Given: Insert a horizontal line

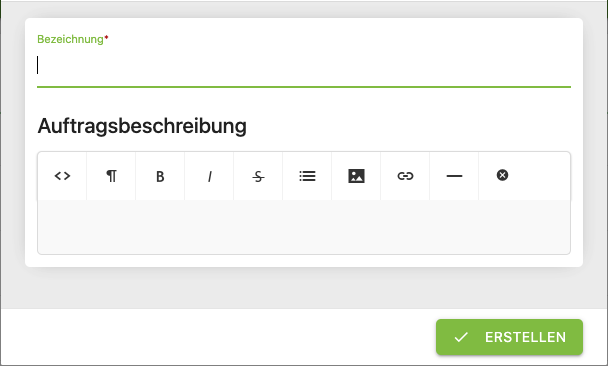Looking at the screenshot, I should pos(454,176).
